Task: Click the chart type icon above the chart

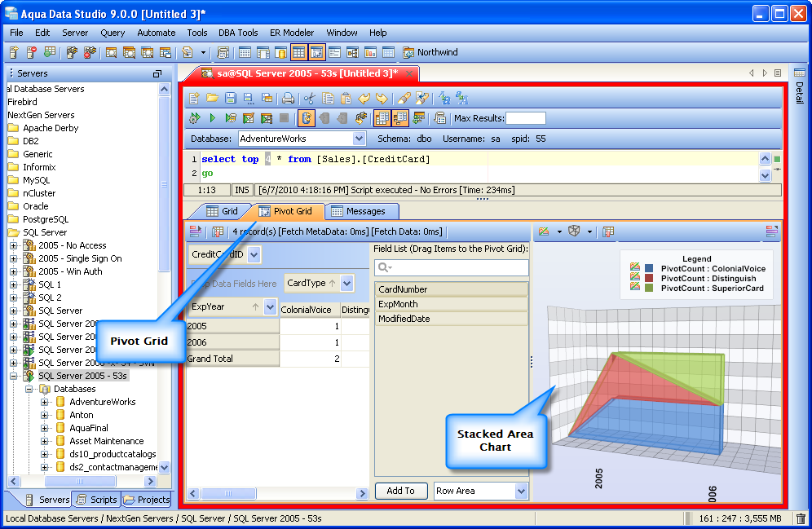Action: [x=543, y=231]
